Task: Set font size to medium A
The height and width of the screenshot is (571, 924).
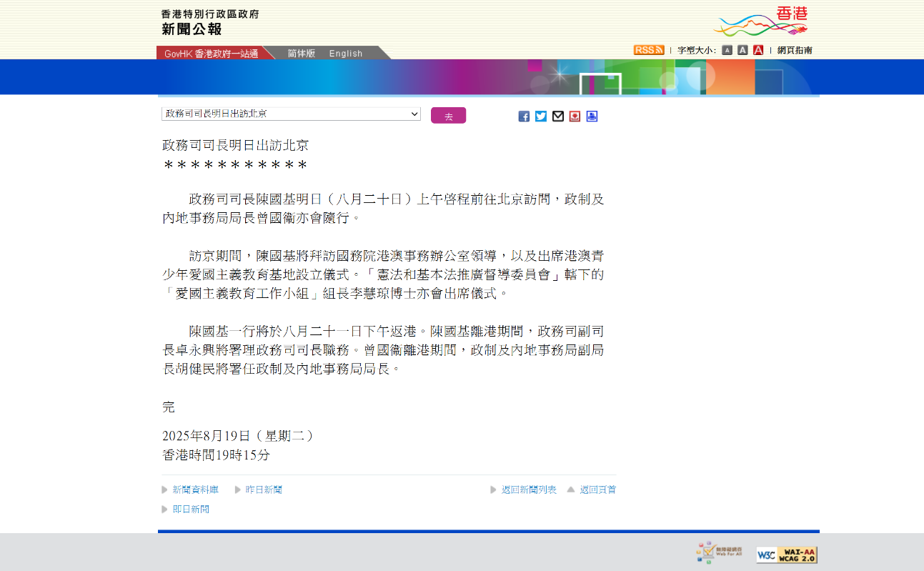Action: pos(742,50)
